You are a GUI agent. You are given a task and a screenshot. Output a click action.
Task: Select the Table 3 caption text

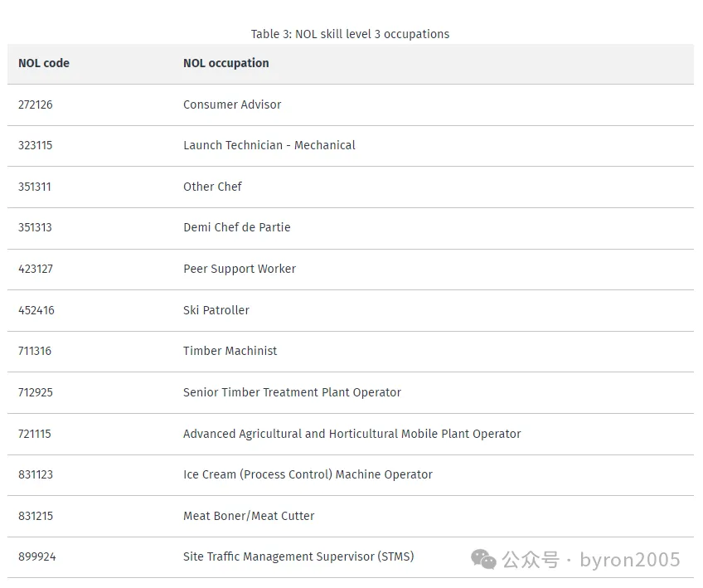click(x=350, y=34)
